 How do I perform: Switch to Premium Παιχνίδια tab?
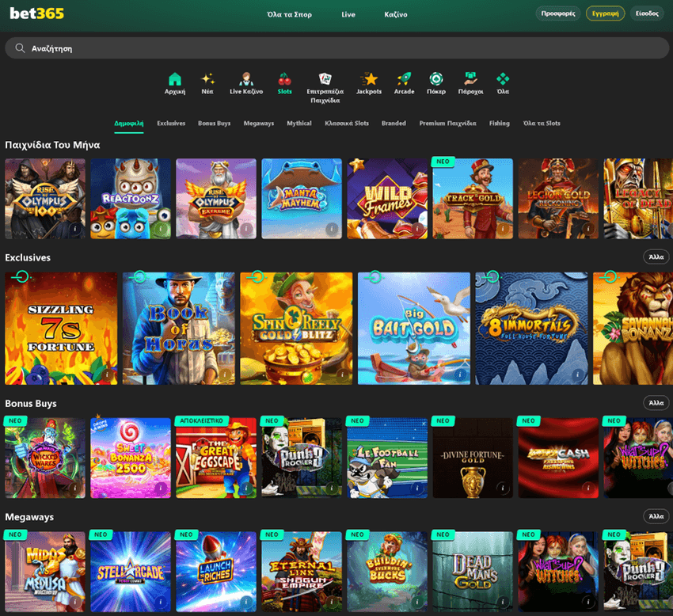(x=447, y=124)
